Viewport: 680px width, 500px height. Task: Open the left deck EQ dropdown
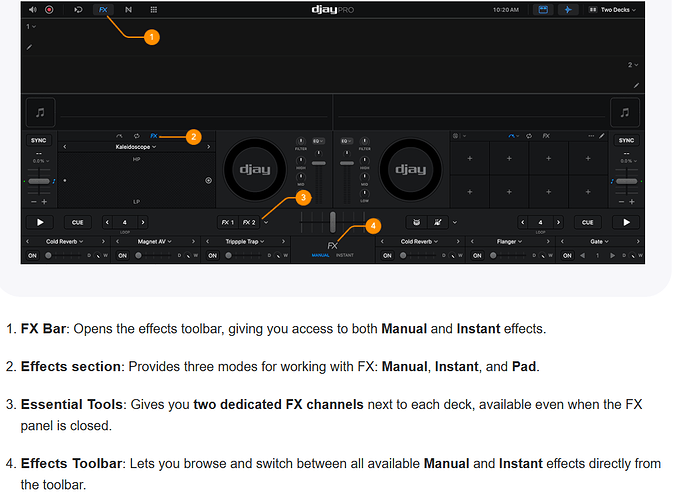(x=319, y=141)
